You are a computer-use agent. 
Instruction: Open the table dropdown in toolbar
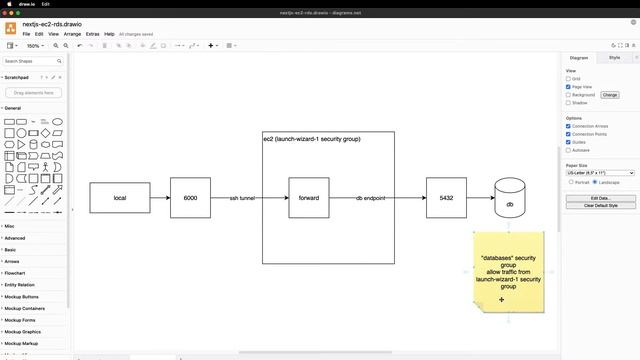click(231, 46)
